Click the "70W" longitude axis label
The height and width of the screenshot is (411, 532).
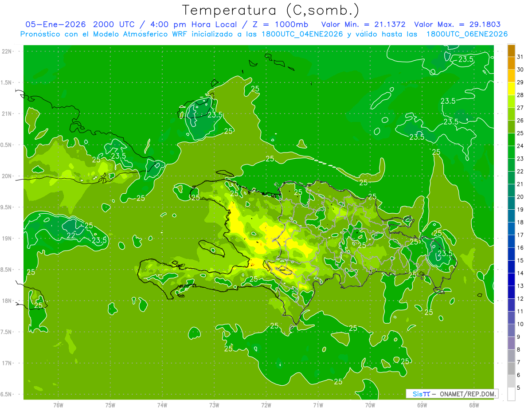(x=370, y=405)
